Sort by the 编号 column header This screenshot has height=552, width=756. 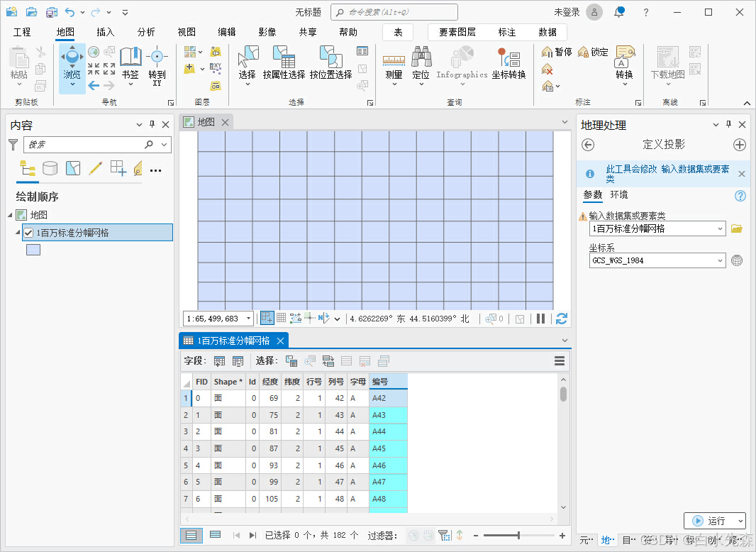coord(388,382)
